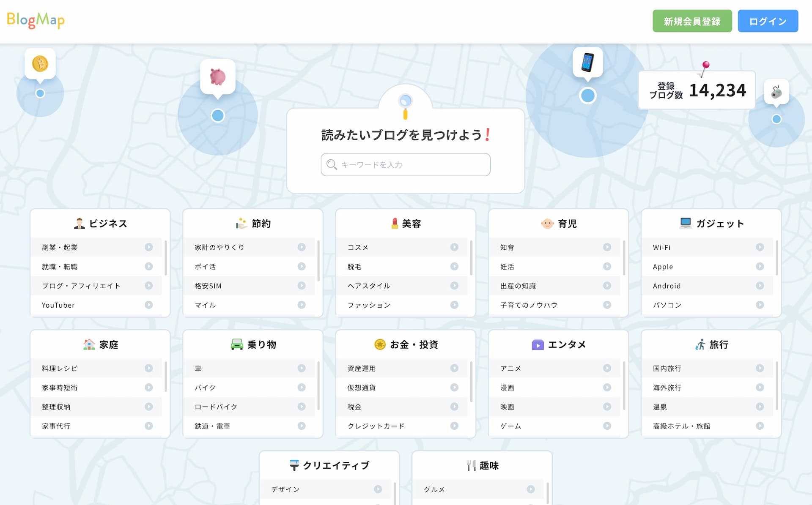This screenshot has width=812, height=505.
Task: Click the smartphone map pin icon
Action: coord(587,63)
